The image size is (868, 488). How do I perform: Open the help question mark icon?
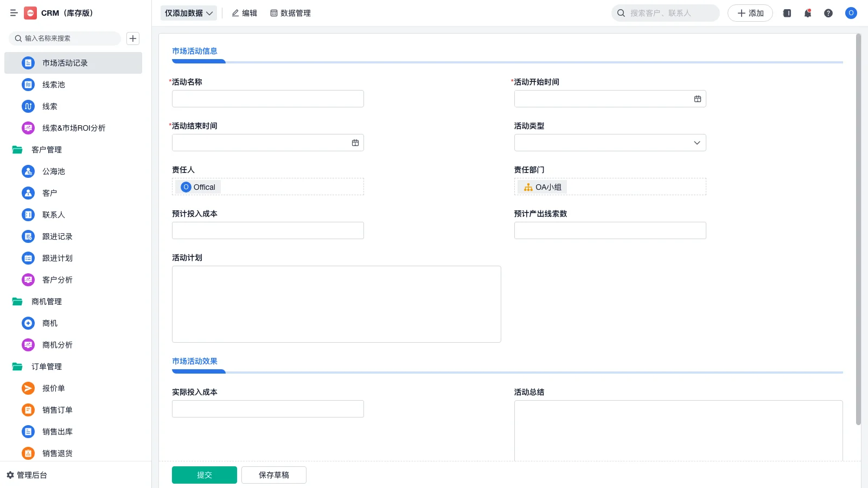click(828, 13)
